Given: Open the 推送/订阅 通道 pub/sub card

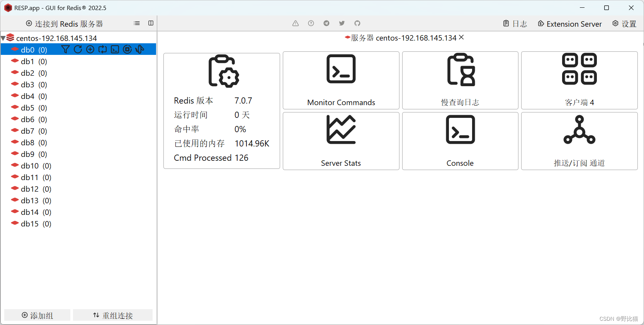Looking at the screenshot, I should [x=579, y=141].
